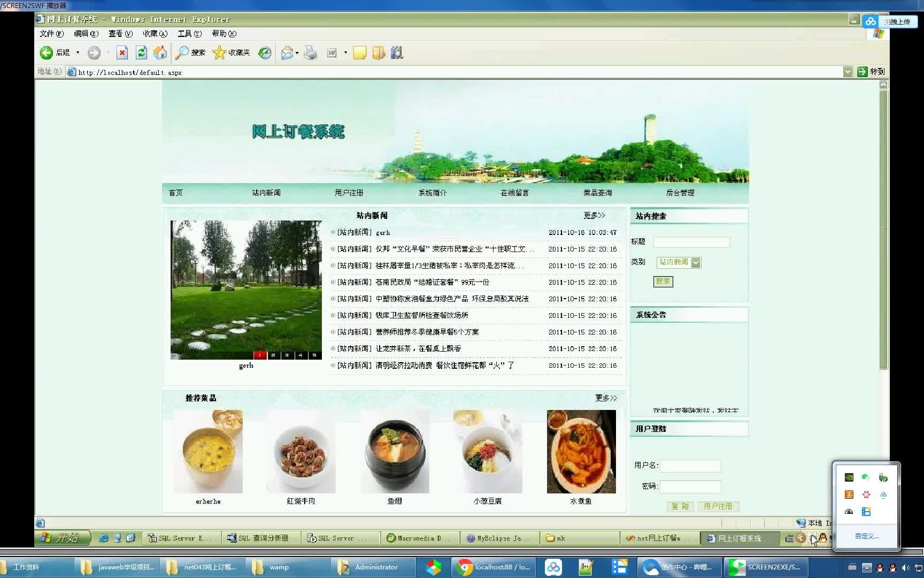
Task: Click the Refresh page icon
Action: pyautogui.click(x=141, y=52)
